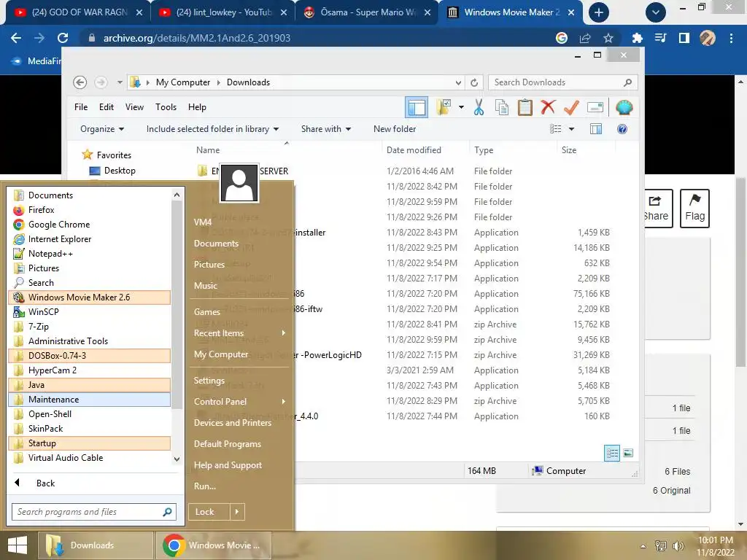
Task: Open Help and Support
Action: coord(228,465)
